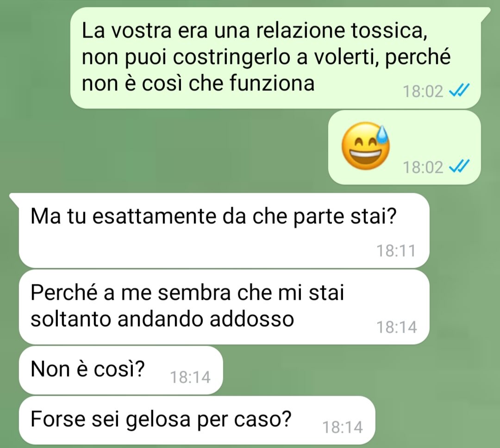This screenshot has height=448, width=500.
Task: Select the 'La vostra era una relazione tossica' message
Action: coord(275,58)
